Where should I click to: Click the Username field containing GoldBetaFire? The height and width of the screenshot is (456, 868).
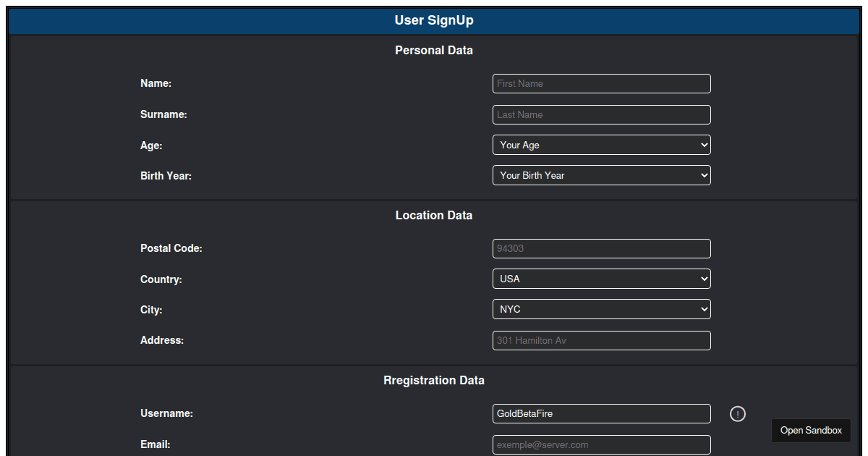(602, 413)
